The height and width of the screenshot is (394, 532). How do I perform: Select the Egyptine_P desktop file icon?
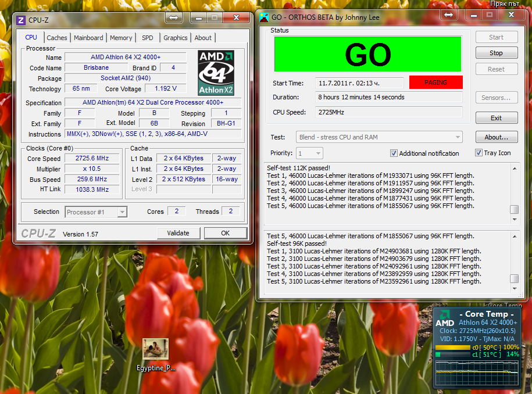coord(155,349)
